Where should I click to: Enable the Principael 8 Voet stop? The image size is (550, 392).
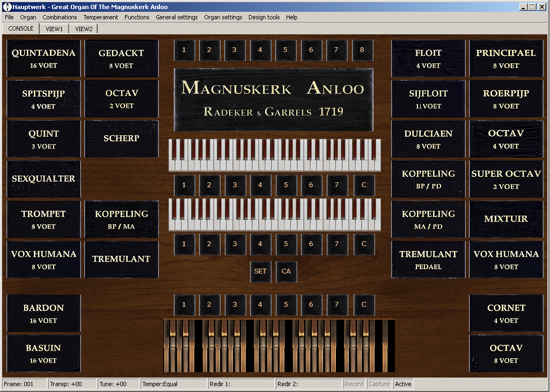tap(506, 58)
